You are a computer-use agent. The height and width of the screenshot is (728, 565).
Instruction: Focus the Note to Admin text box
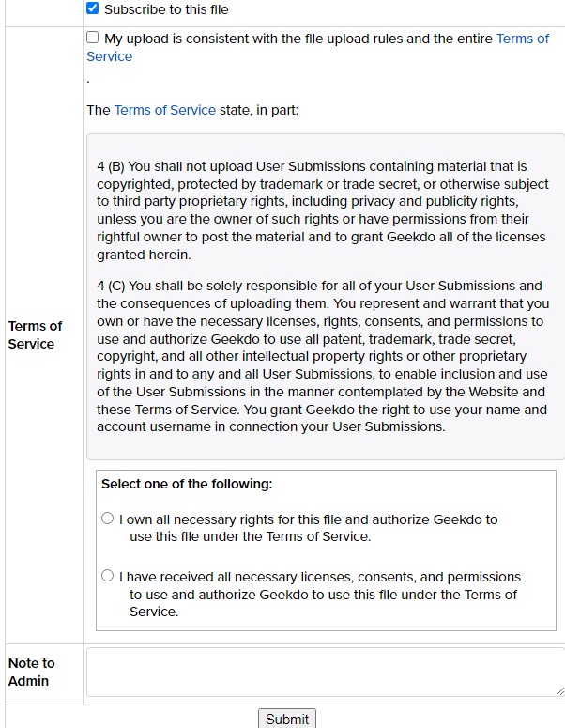(325, 673)
